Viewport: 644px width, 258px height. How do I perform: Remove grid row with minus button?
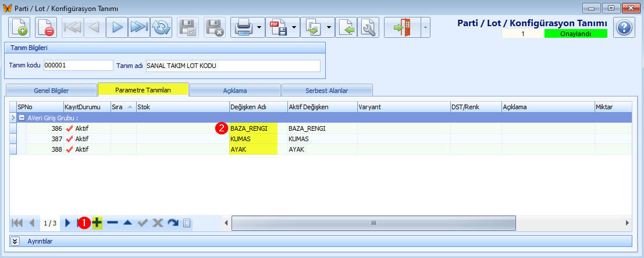(x=112, y=223)
